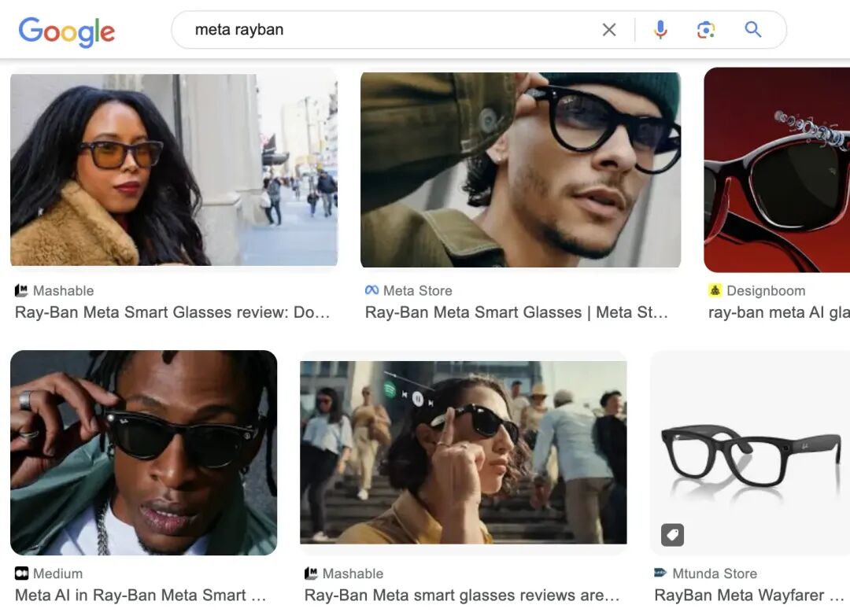Click the 'Medium' source name
850x616 pixels.
pos(58,574)
